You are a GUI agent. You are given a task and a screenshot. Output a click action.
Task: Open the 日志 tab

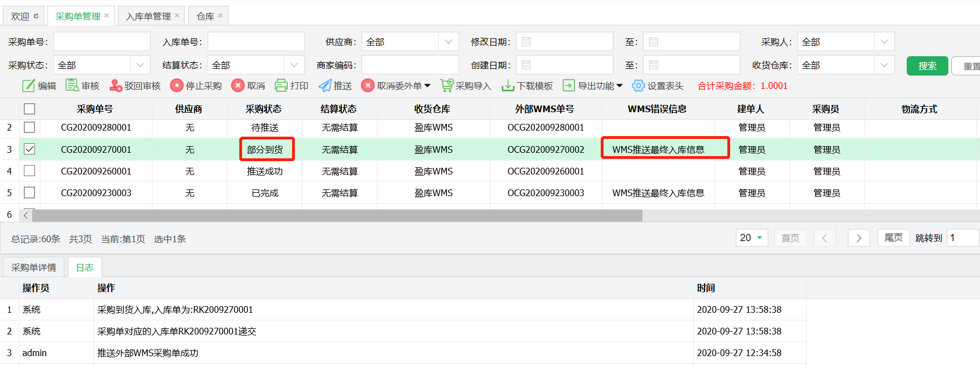85,267
